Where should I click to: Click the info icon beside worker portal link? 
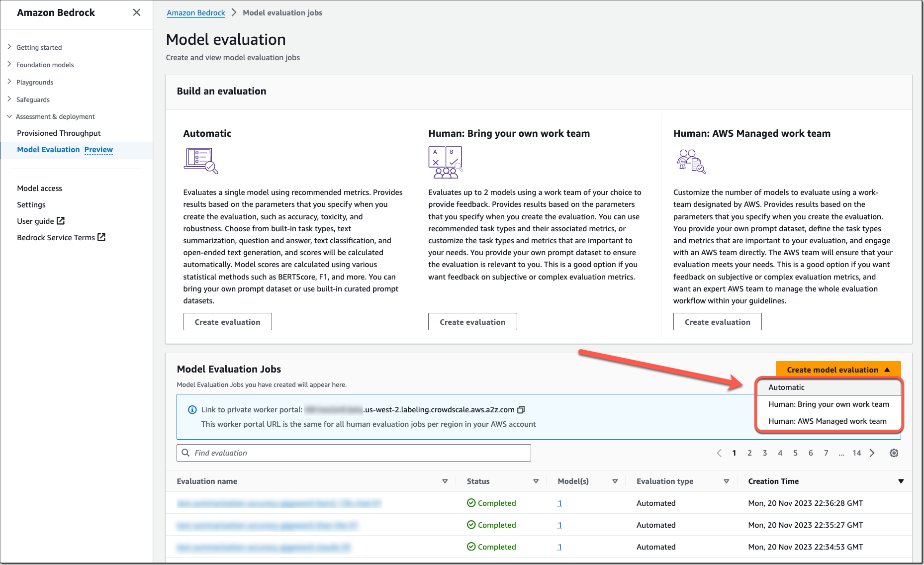click(192, 410)
